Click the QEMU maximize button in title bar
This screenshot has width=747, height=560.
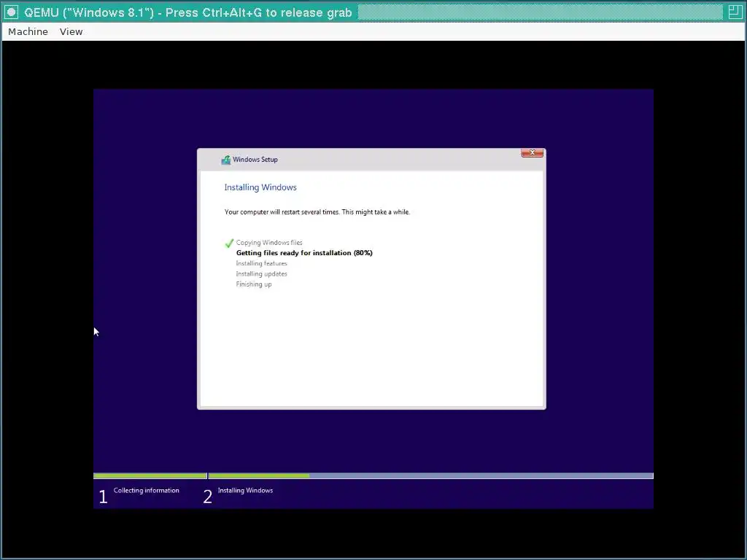click(x=734, y=12)
